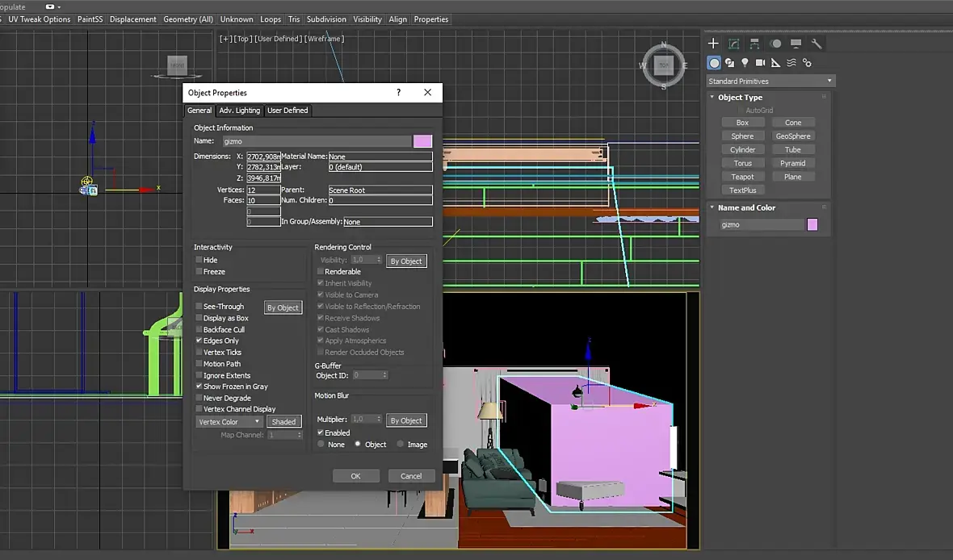
Task: Collapse the Object Type rollout
Action: coord(740,97)
